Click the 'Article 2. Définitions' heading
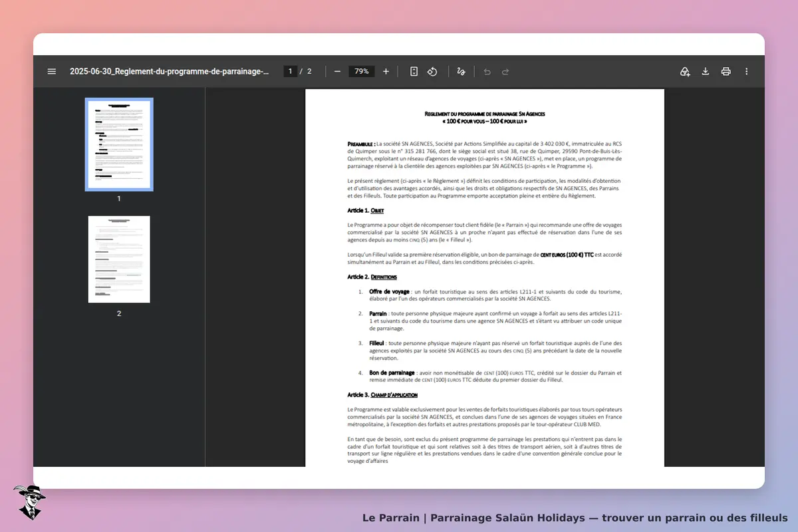 pyautogui.click(x=372, y=277)
